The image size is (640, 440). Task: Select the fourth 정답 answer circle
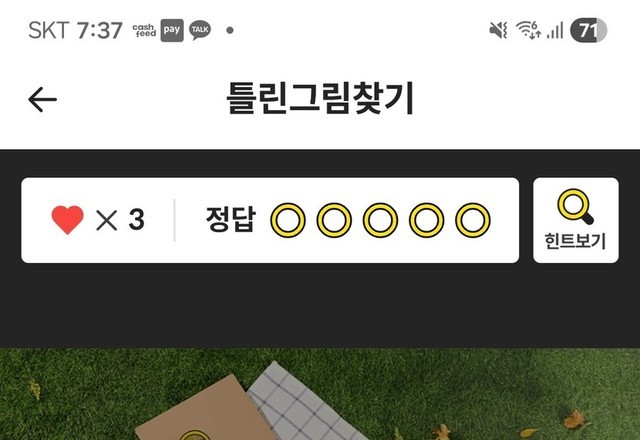tap(427, 220)
